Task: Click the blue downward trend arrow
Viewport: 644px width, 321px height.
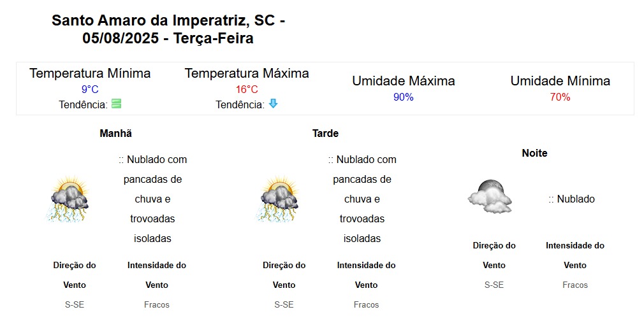Action: click(273, 103)
